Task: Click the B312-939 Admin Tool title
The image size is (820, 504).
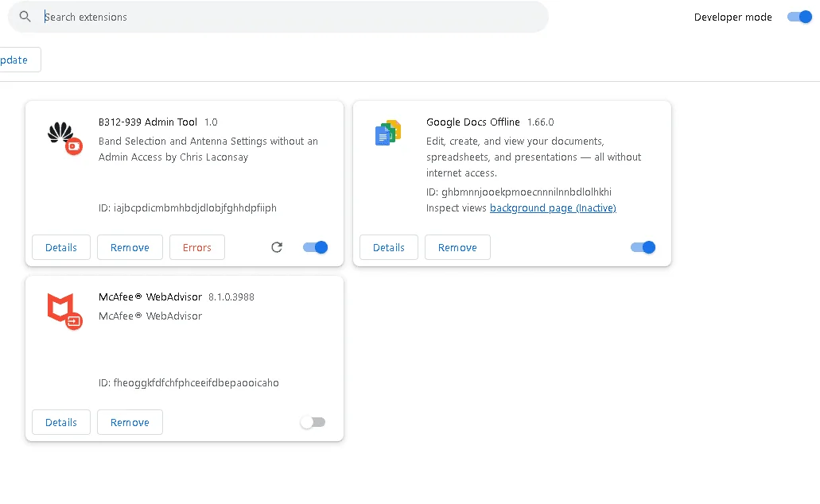Action: click(x=147, y=122)
